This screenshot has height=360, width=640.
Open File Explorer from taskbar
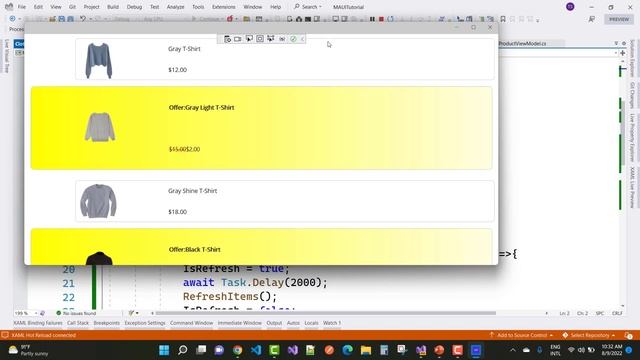coord(366,350)
